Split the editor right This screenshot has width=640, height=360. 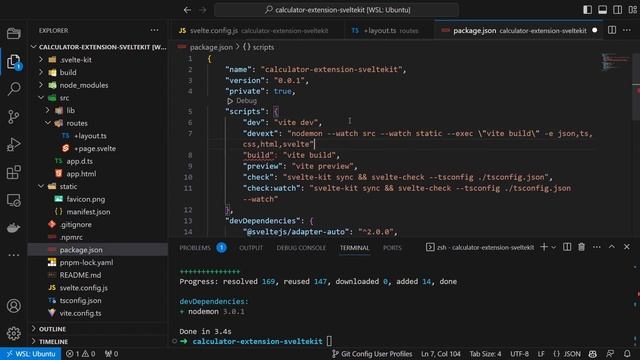612,30
